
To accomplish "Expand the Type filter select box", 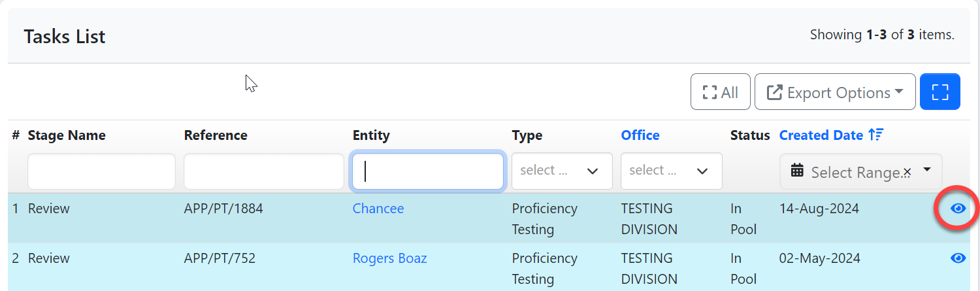I will click(x=562, y=171).
